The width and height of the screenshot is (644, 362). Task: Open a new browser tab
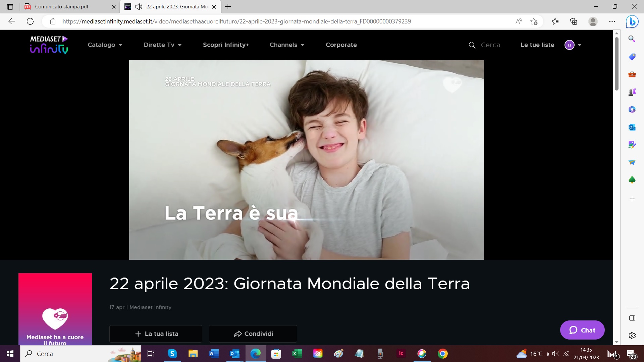228,7
